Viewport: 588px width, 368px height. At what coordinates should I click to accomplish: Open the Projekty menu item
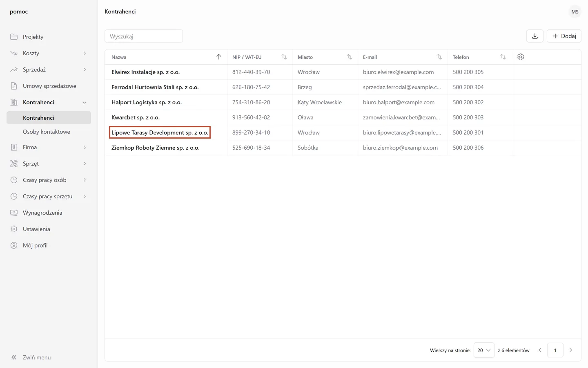[49, 37]
